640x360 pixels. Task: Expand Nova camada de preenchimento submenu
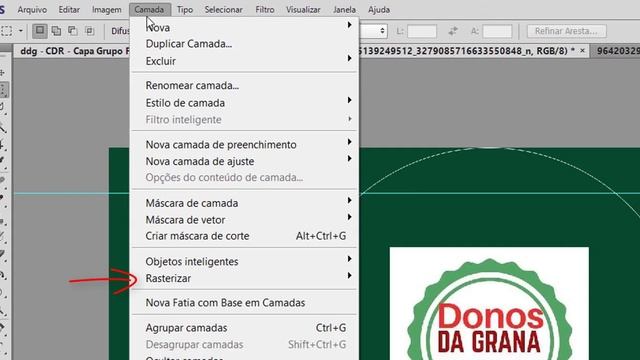(x=244, y=144)
